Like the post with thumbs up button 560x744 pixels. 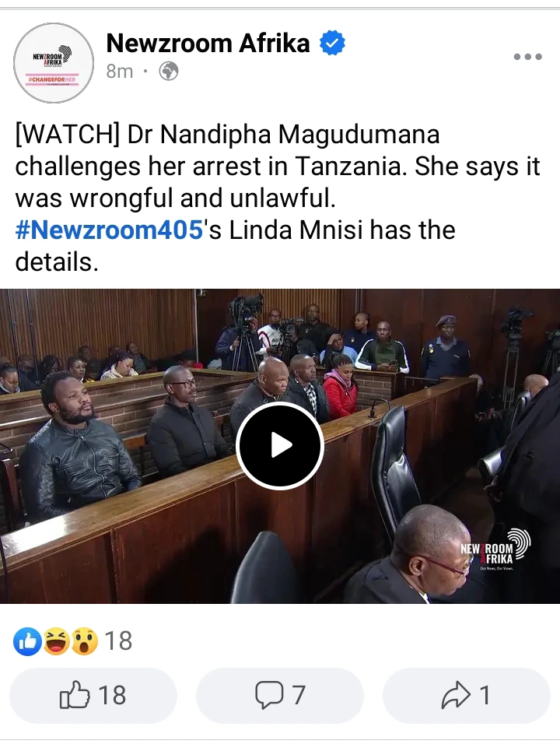(93, 695)
